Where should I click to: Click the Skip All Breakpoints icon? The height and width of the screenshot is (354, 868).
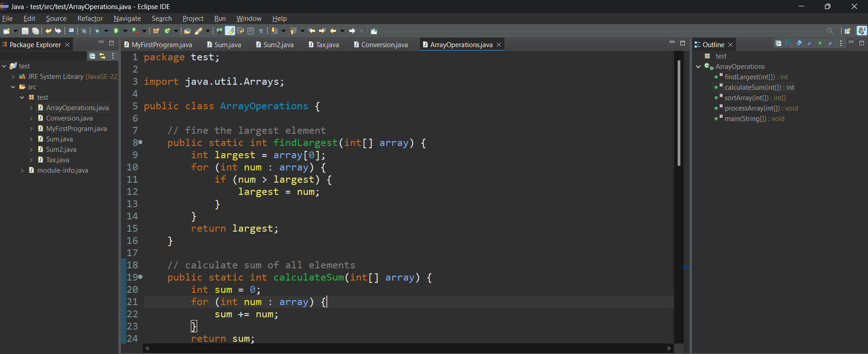(84, 31)
